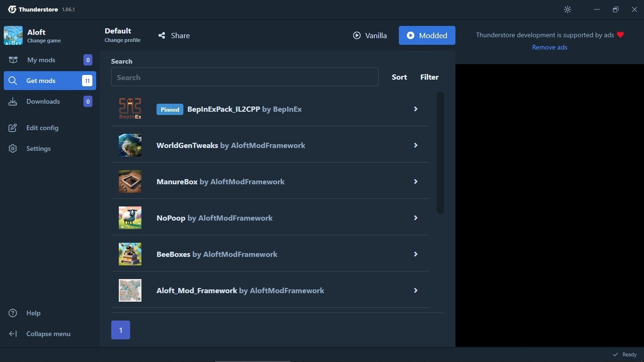Click the Downloads tray icon
This screenshot has width=644, height=362.
click(x=13, y=101)
